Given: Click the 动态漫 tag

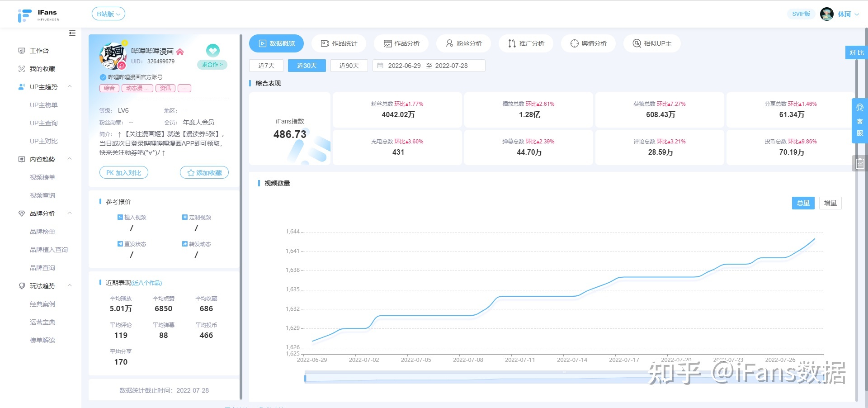Looking at the screenshot, I should 137,88.
